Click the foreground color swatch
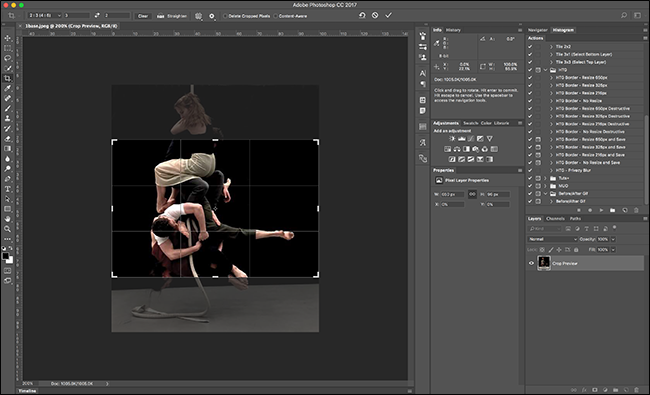Viewport: 650px width, 395px height. [5, 256]
